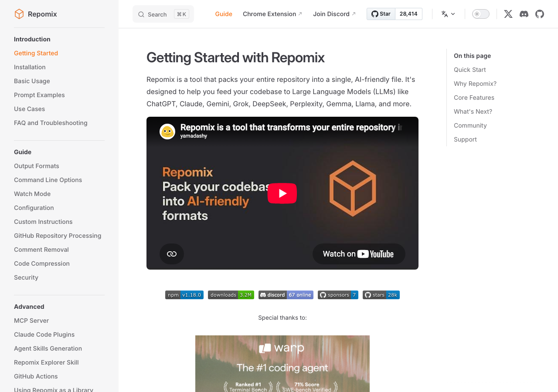Open GitHub Actions page
The width and height of the screenshot is (558, 392).
[36, 376]
